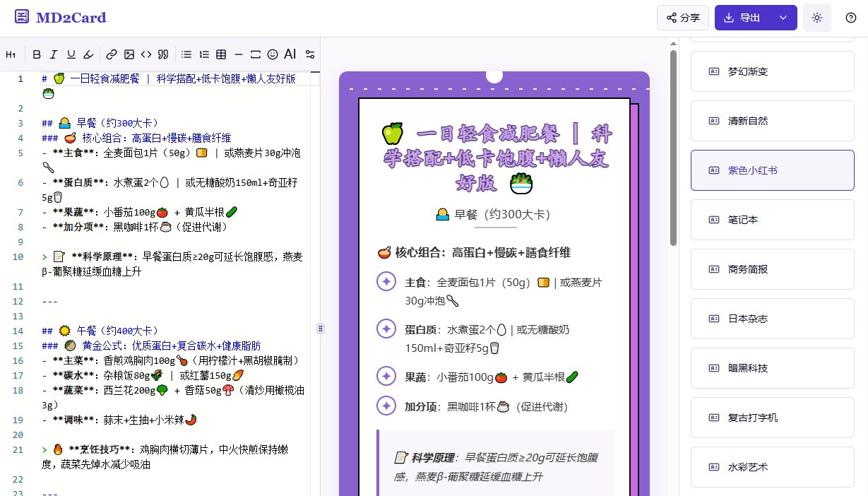868x496 pixels.
Task: Toggle underline formatting
Action: 71,54
